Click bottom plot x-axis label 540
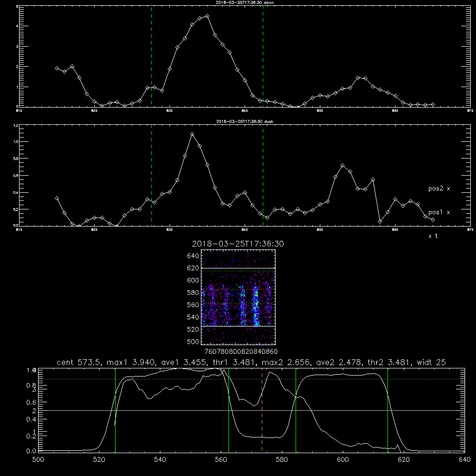Image resolution: width=476 pixels, height=476 pixels. coord(160,460)
